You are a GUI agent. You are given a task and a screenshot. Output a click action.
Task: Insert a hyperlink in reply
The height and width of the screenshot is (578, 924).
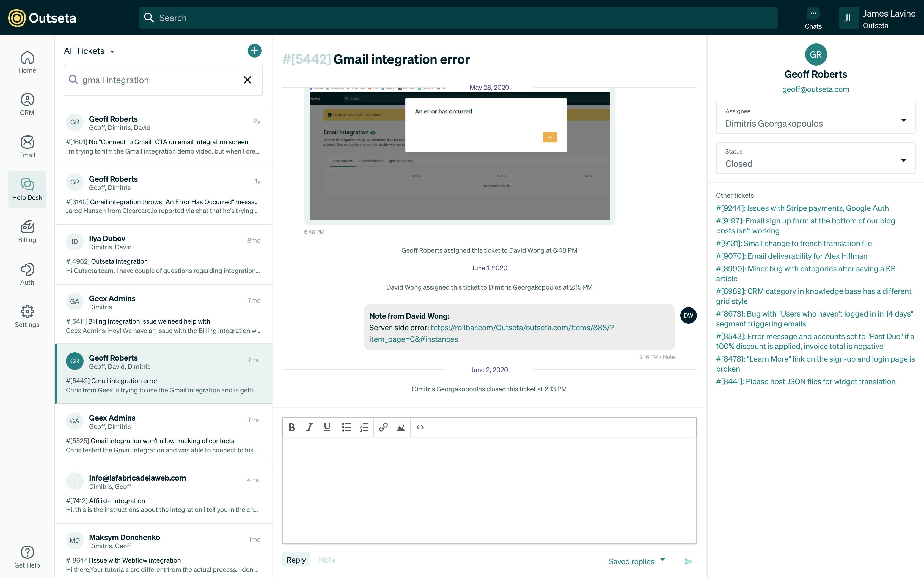click(x=383, y=427)
